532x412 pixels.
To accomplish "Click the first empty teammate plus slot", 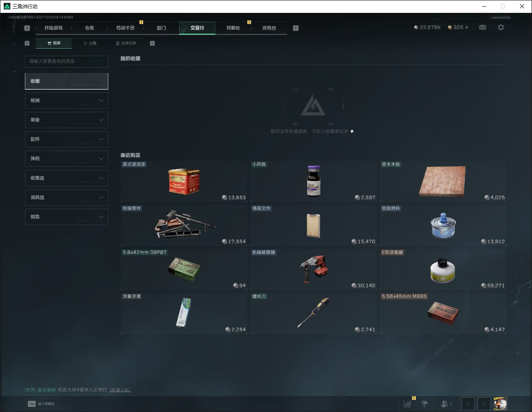I will pyautogui.click(x=468, y=404).
